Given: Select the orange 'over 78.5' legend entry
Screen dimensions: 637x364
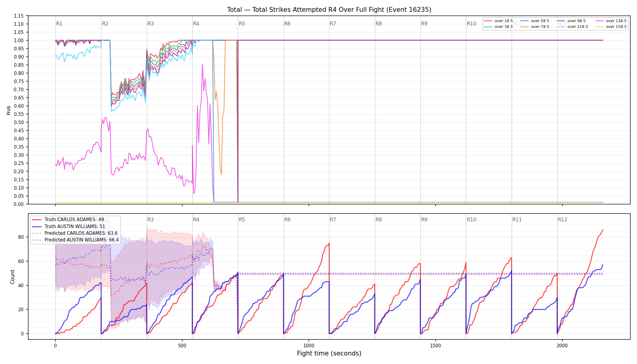Looking at the screenshot, I should coord(535,27).
